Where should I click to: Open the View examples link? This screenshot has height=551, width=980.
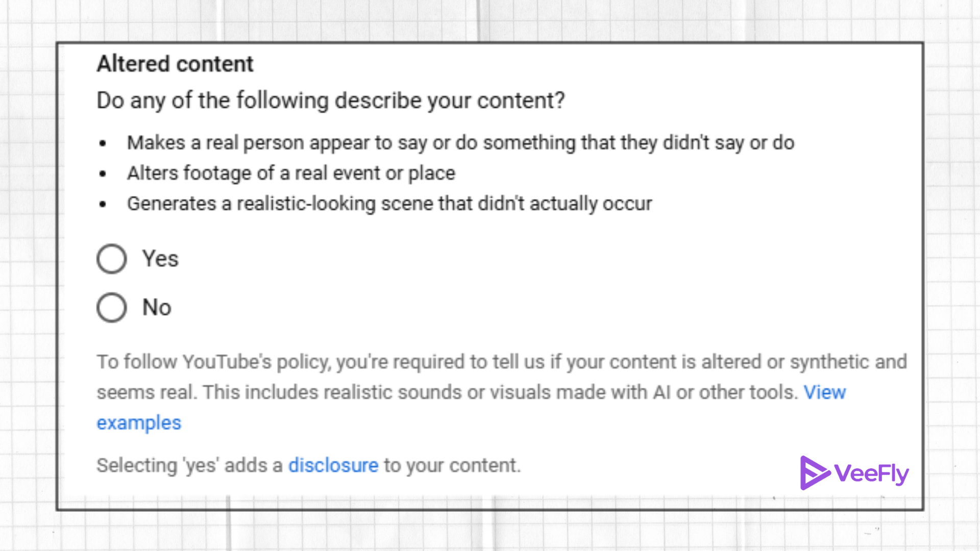click(x=824, y=392)
